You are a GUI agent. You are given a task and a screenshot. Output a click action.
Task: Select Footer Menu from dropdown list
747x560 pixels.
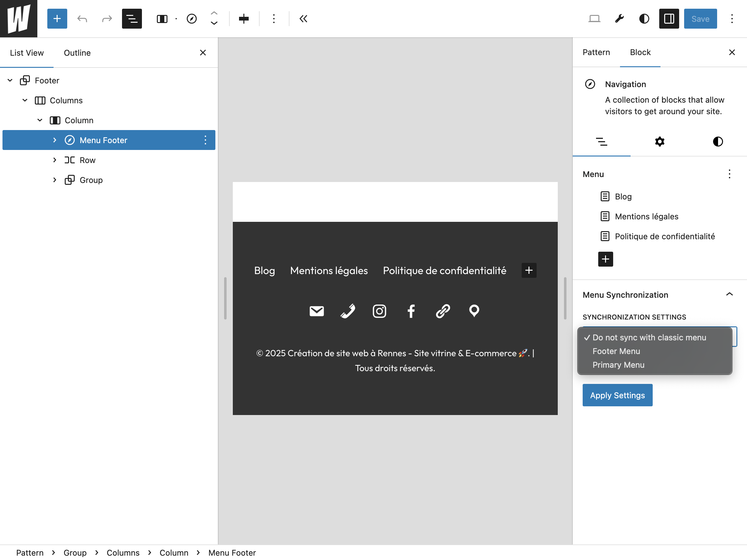(616, 351)
